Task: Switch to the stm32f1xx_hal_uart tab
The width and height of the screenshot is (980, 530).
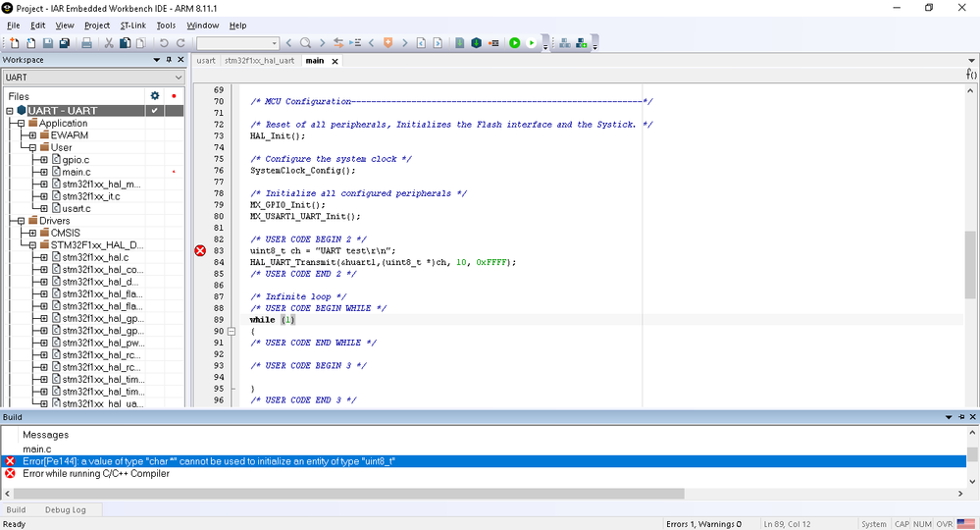Action: 259,61
